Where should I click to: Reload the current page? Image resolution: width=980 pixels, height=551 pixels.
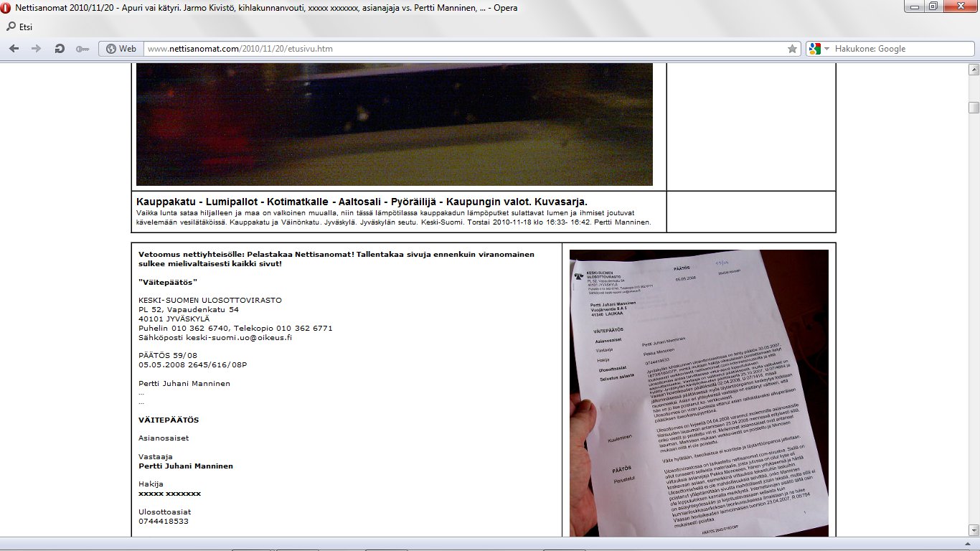pyautogui.click(x=60, y=49)
